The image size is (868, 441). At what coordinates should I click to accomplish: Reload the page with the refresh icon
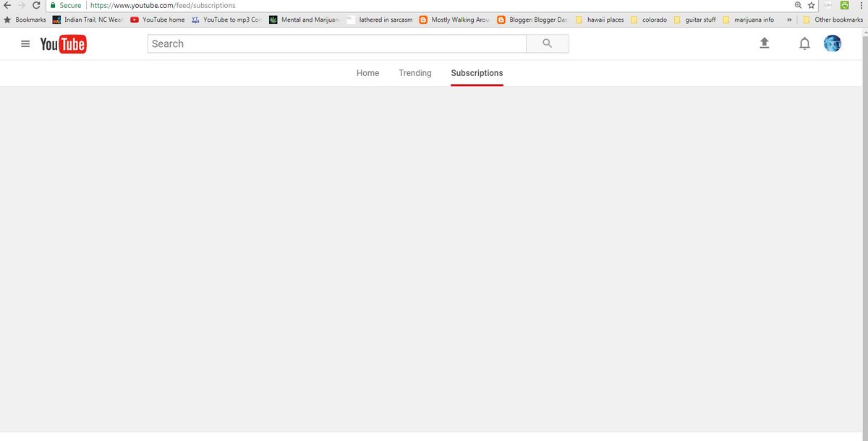[36, 5]
